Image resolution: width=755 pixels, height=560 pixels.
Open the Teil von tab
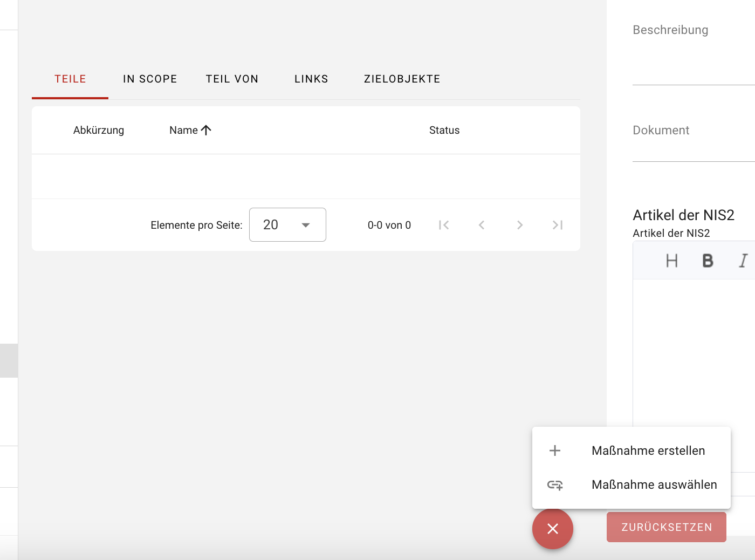click(232, 79)
